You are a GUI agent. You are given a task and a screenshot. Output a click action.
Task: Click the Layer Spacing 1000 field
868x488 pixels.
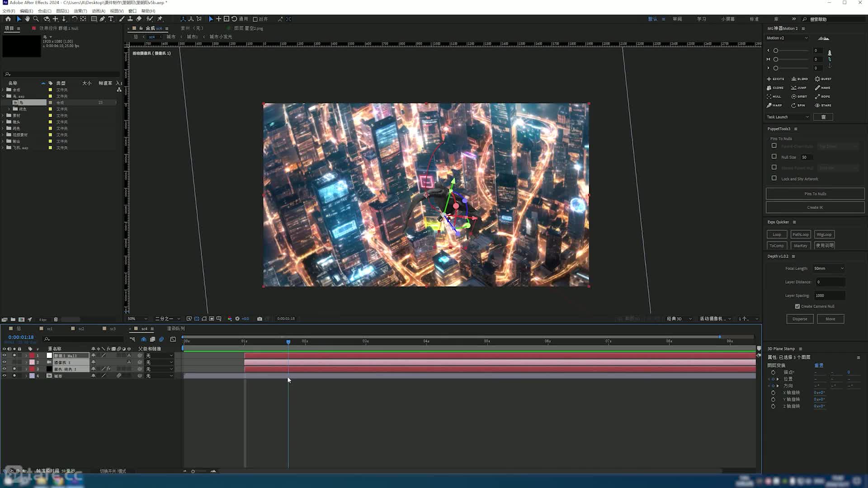pos(829,296)
